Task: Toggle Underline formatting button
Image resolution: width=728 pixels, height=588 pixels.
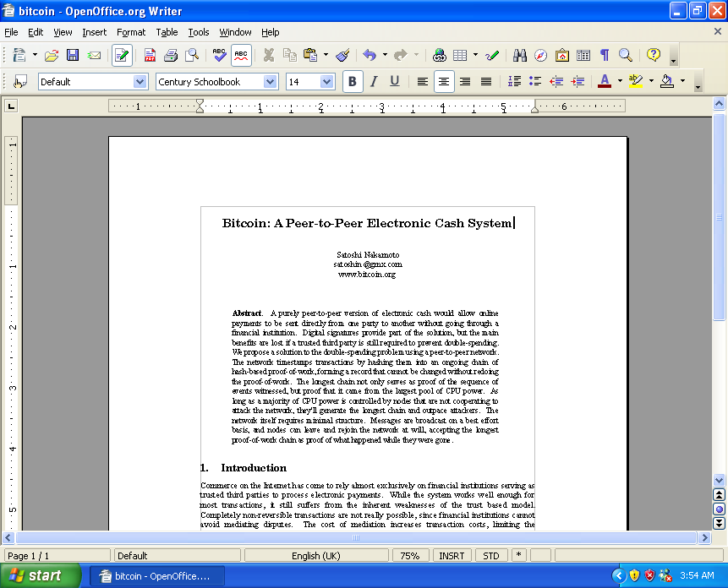Action: pyautogui.click(x=395, y=82)
